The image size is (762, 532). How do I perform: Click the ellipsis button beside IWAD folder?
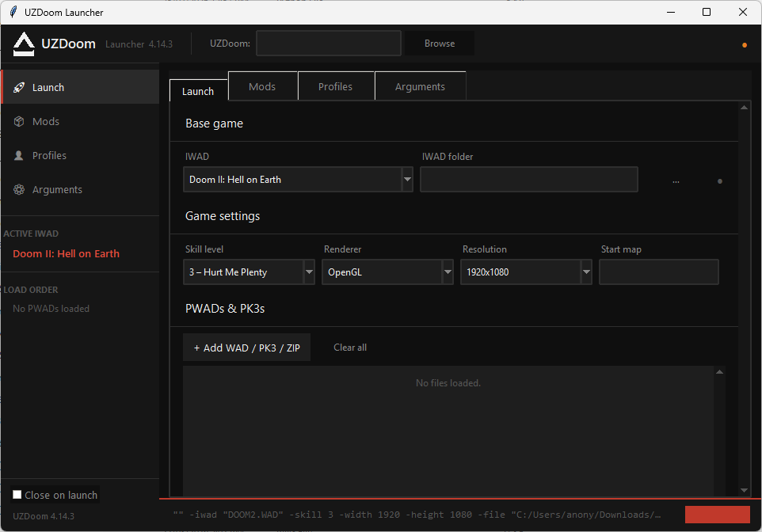tap(676, 181)
